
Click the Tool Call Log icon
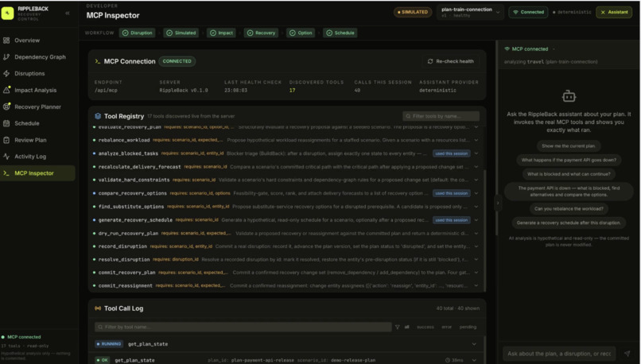[98, 308]
